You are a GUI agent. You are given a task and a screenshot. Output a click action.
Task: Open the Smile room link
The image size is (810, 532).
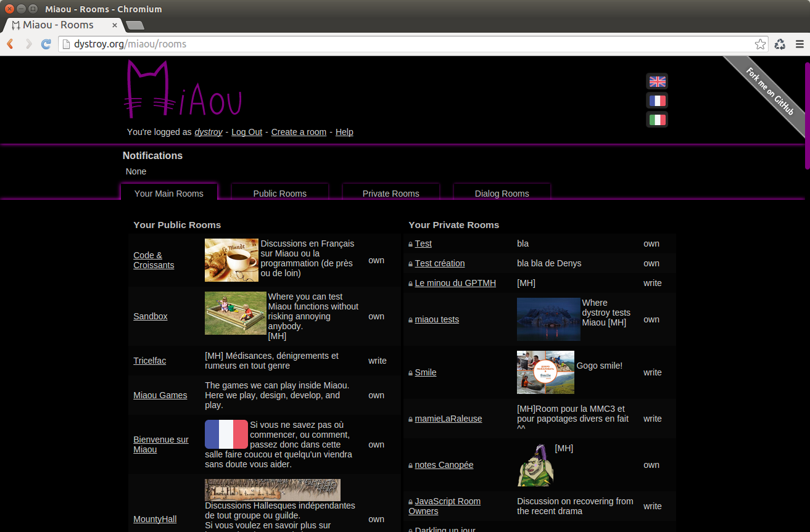(426, 372)
